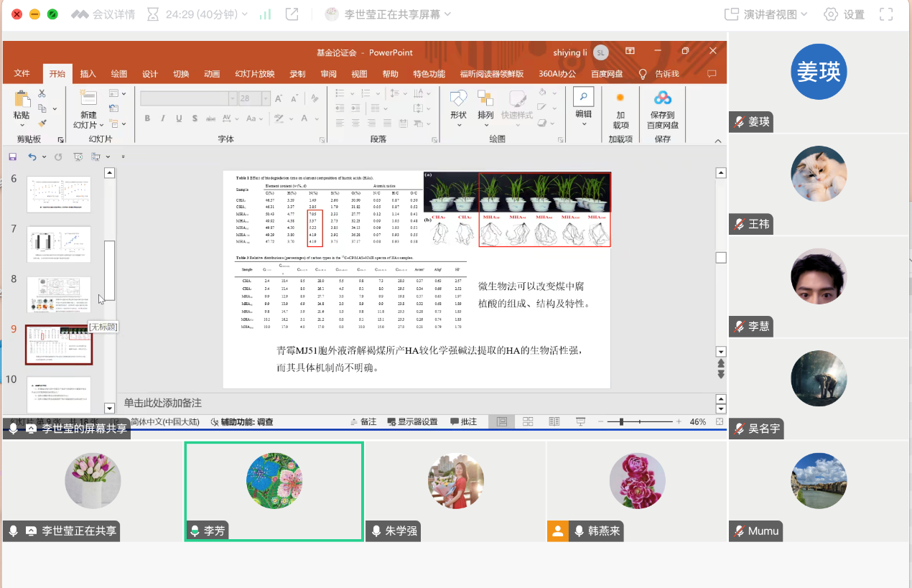Toggle the Notes pane in status bar
The height and width of the screenshot is (588, 912).
click(x=363, y=421)
